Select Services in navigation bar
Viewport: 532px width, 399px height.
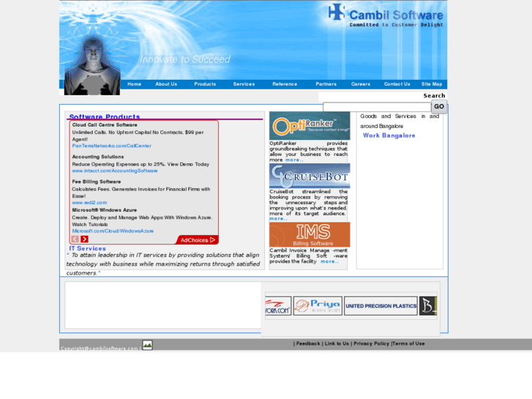tap(244, 84)
